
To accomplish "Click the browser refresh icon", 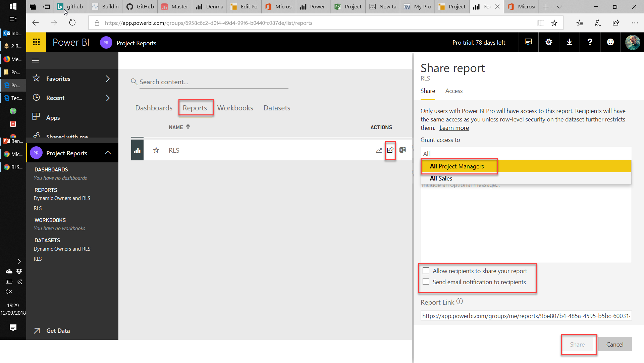I will coord(72,23).
